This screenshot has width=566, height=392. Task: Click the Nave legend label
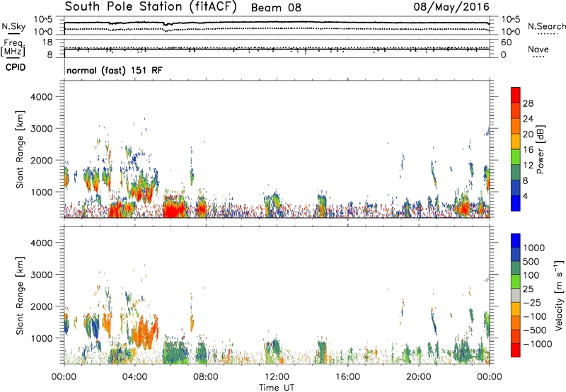click(x=538, y=50)
